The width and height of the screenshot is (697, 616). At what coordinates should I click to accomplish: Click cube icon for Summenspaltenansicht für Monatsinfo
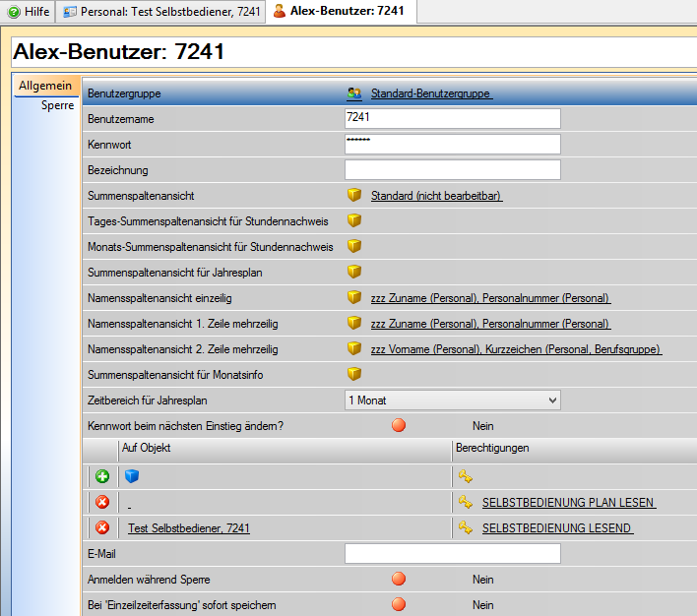click(354, 374)
